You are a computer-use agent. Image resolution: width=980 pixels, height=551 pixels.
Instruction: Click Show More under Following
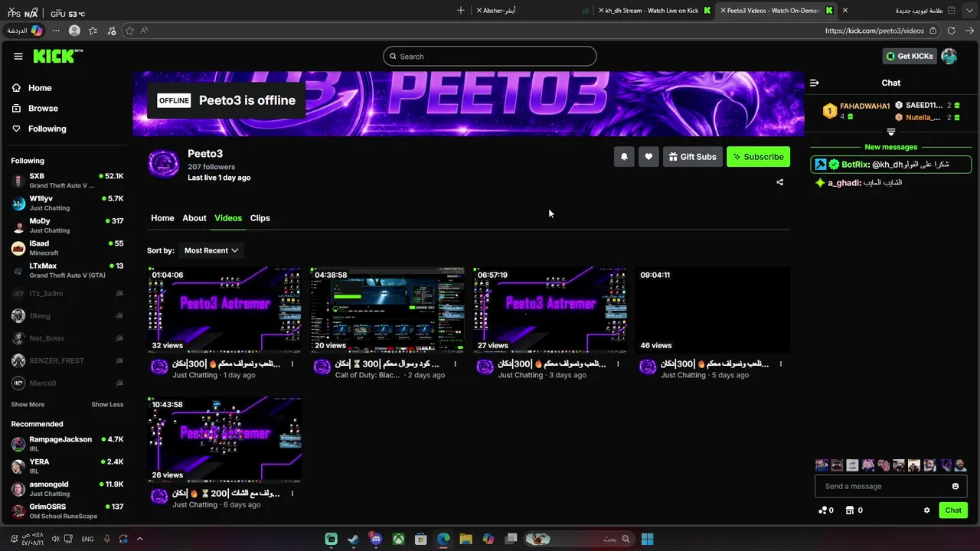[28, 405]
